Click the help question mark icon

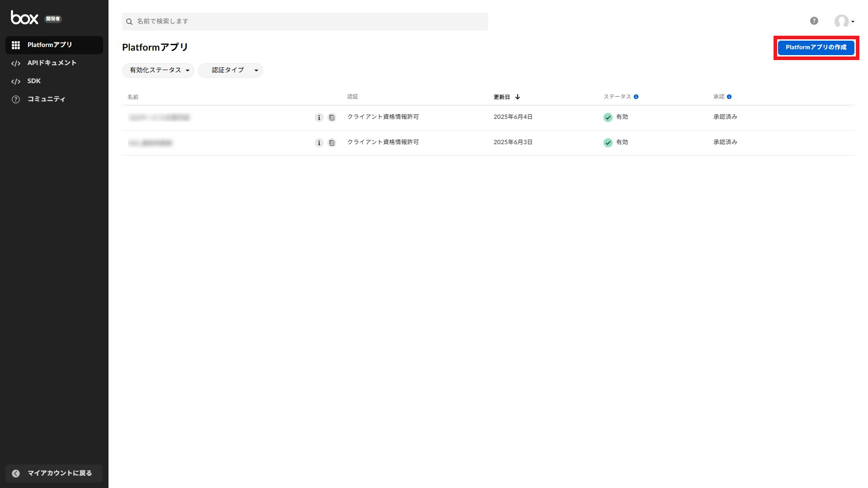[x=814, y=21]
